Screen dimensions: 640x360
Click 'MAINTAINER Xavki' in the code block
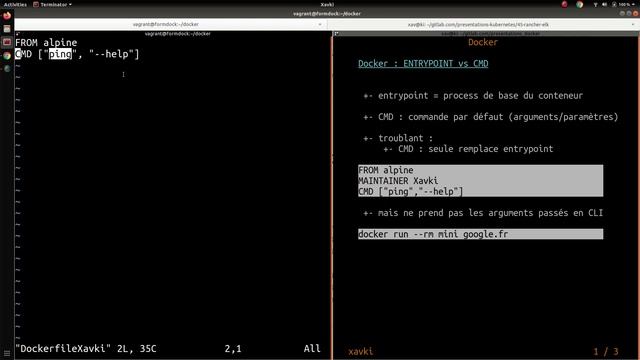398,181
